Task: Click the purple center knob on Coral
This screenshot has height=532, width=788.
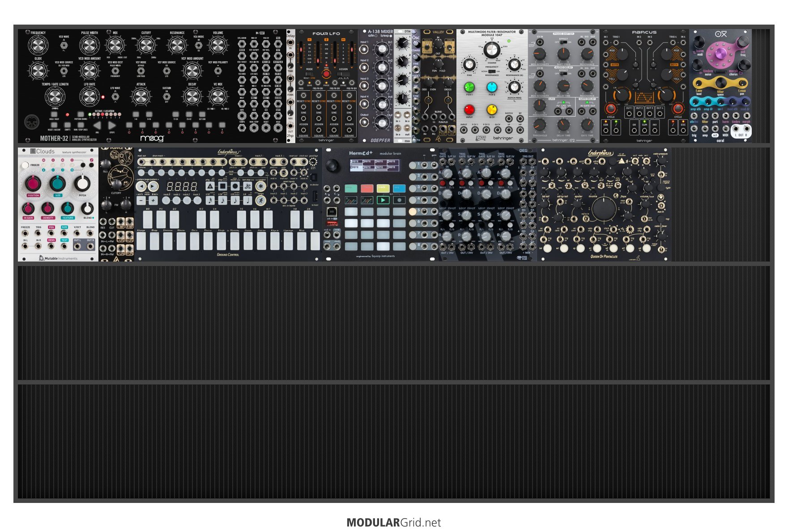Action: click(x=721, y=54)
